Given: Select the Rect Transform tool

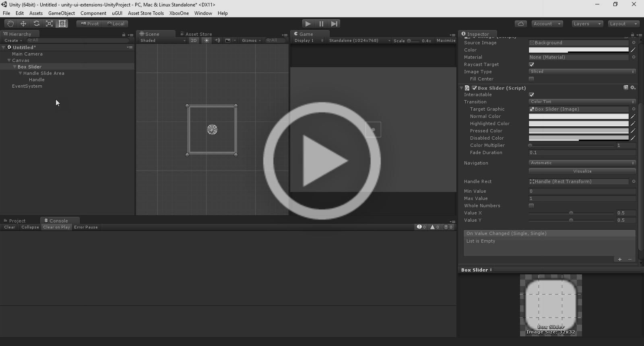Looking at the screenshot, I should (62, 24).
